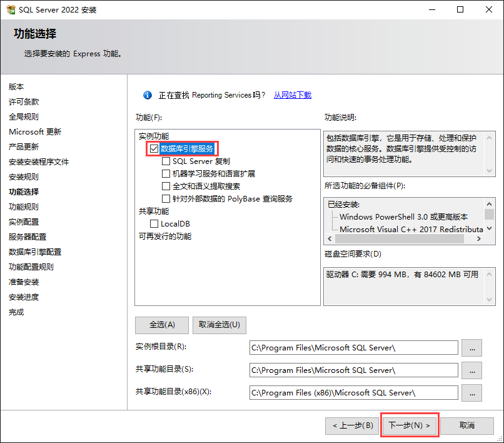Open the browse dialog for 共享功能目录(S)
This screenshot has height=443, width=504.
coord(471,370)
